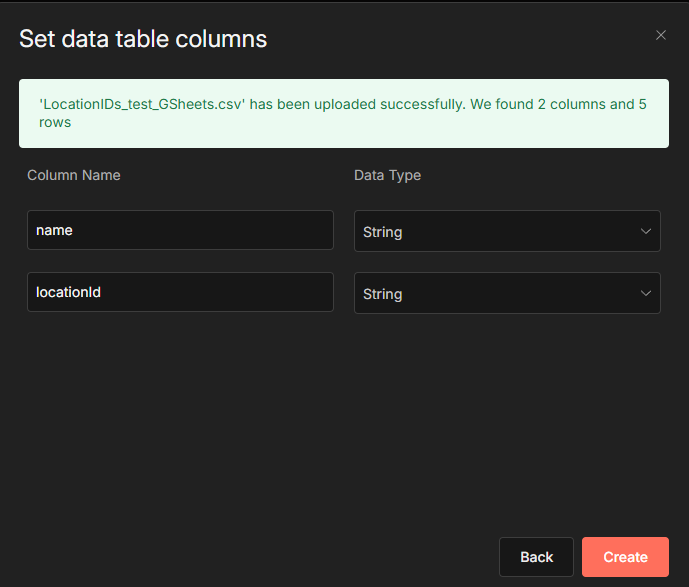Select the 'String' value in the first row
This screenshot has height=587, width=689.
pyautogui.click(x=383, y=232)
